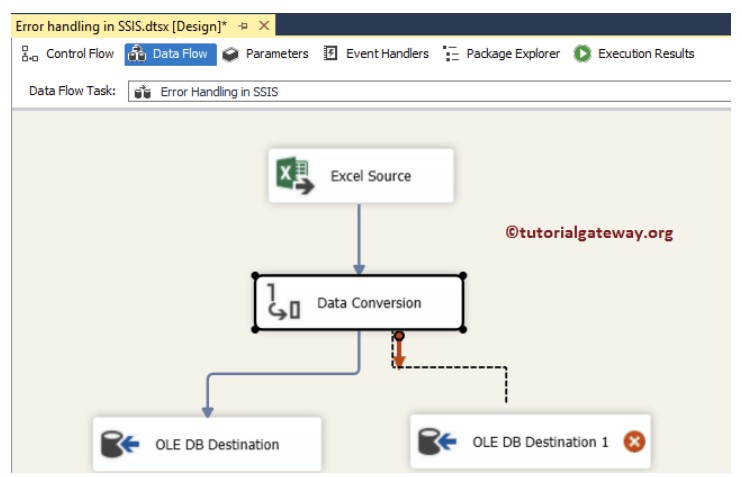The width and height of the screenshot is (742, 477).
Task: Open the Event Handlers tab
Action: pos(376,54)
